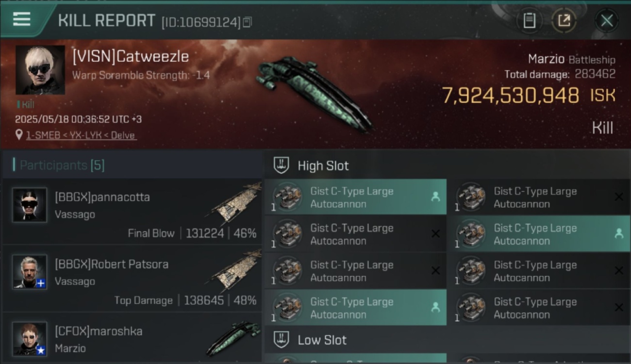The height and width of the screenshot is (364, 631).
Task: Close the kill report window
Action: coord(607,20)
